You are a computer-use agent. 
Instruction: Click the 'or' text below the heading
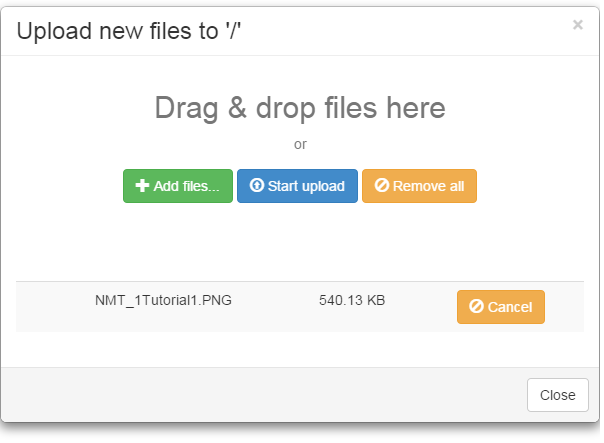pyautogui.click(x=300, y=144)
